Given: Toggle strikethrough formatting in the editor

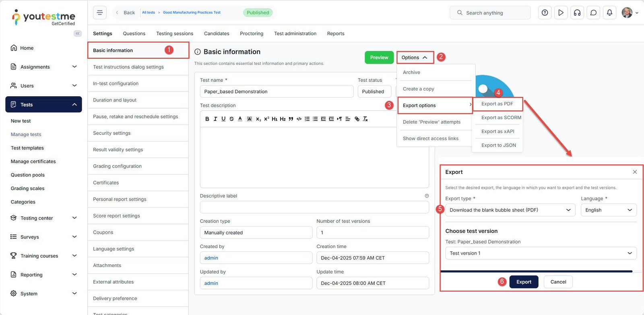Looking at the screenshot, I should pyautogui.click(x=231, y=119).
